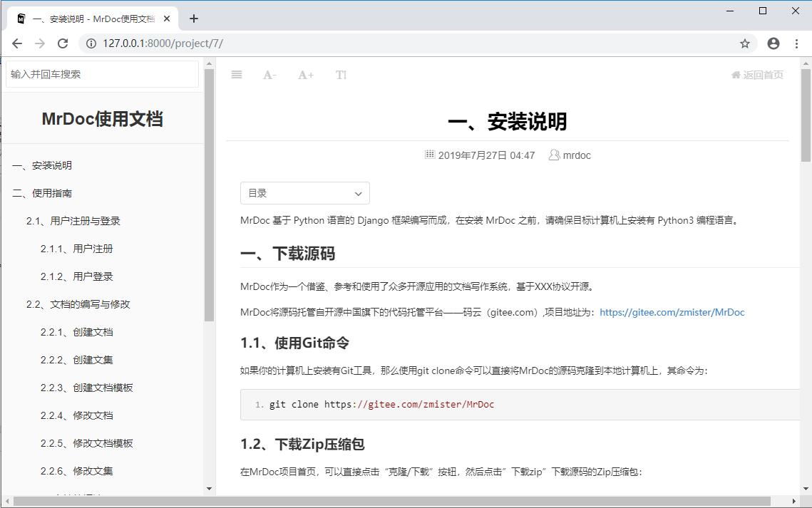Open 2.1.1、用户注册 section
The width and height of the screenshot is (812, 508).
tap(76, 249)
